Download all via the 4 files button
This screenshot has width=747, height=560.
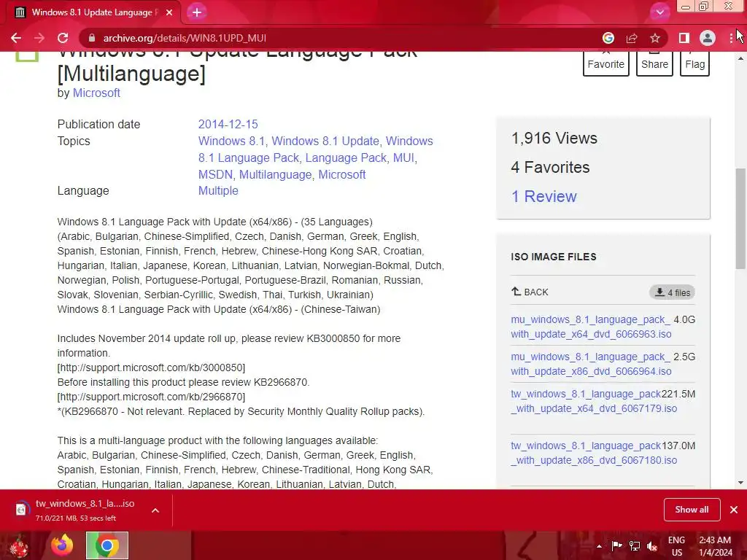pyautogui.click(x=672, y=292)
